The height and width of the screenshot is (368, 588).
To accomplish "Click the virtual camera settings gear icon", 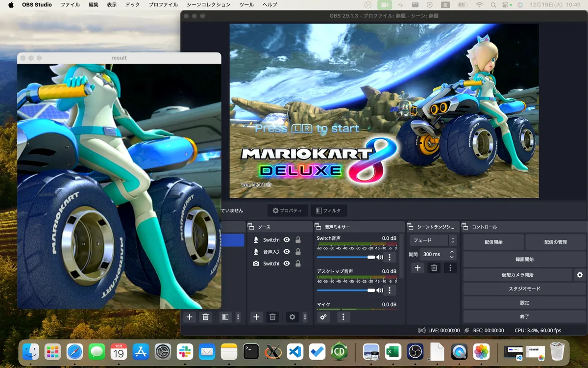I will click(580, 275).
